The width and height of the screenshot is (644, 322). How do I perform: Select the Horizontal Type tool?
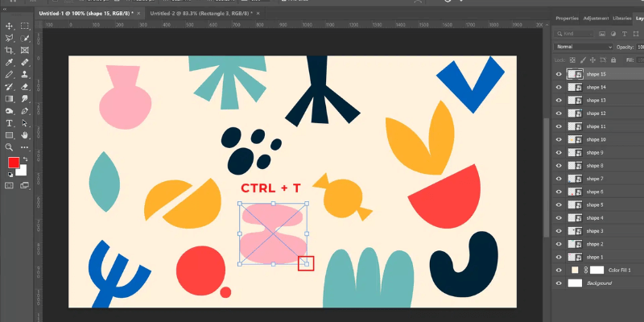pyautogui.click(x=10, y=123)
